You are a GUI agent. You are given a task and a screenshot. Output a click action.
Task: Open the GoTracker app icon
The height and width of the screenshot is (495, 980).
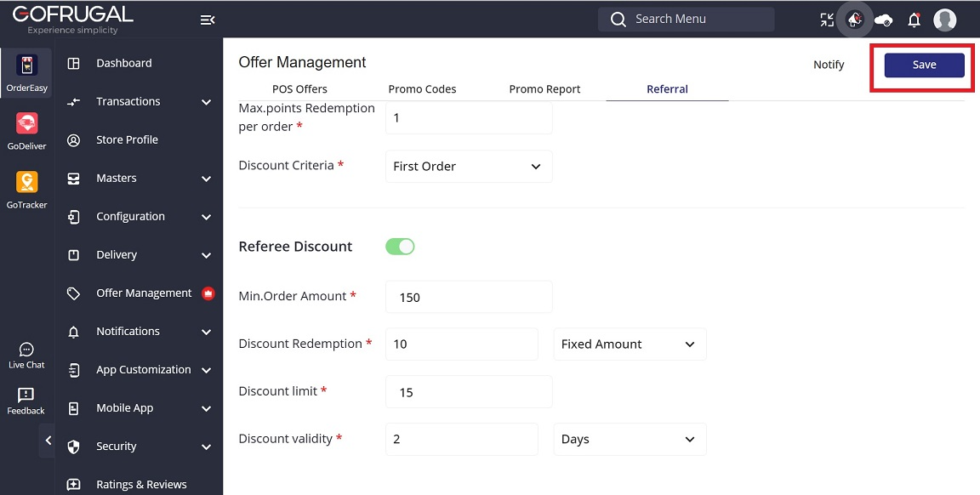pos(26,190)
